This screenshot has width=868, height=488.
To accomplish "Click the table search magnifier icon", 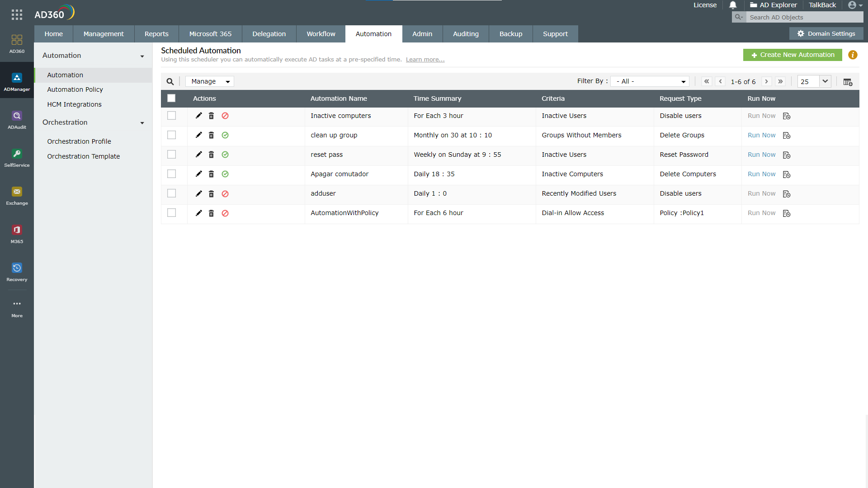I will (x=170, y=82).
